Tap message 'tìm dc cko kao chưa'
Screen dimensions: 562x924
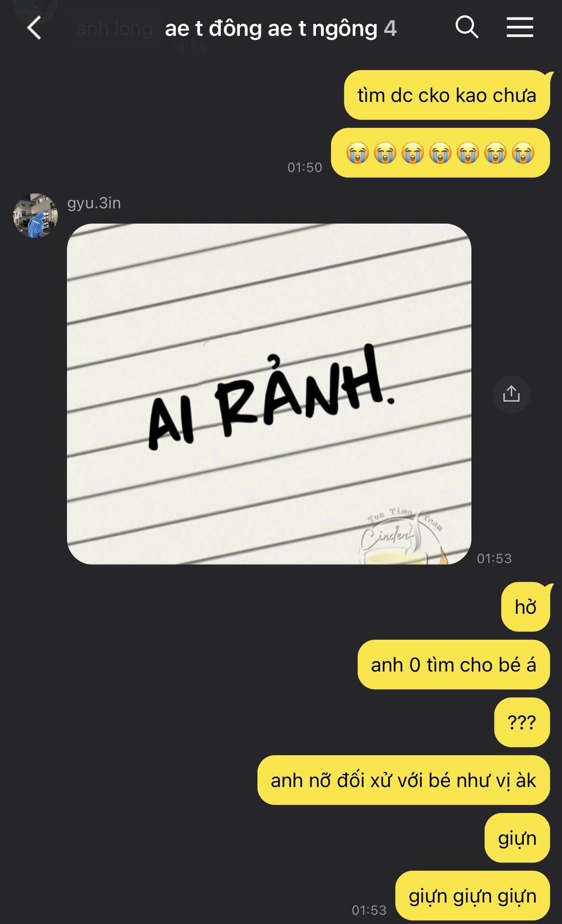[x=447, y=95]
